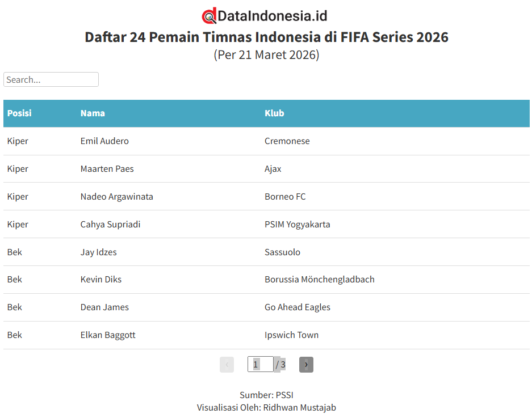Click Cahya Supriadi in the player list
This screenshot has width=532, height=414.
click(110, 224)
